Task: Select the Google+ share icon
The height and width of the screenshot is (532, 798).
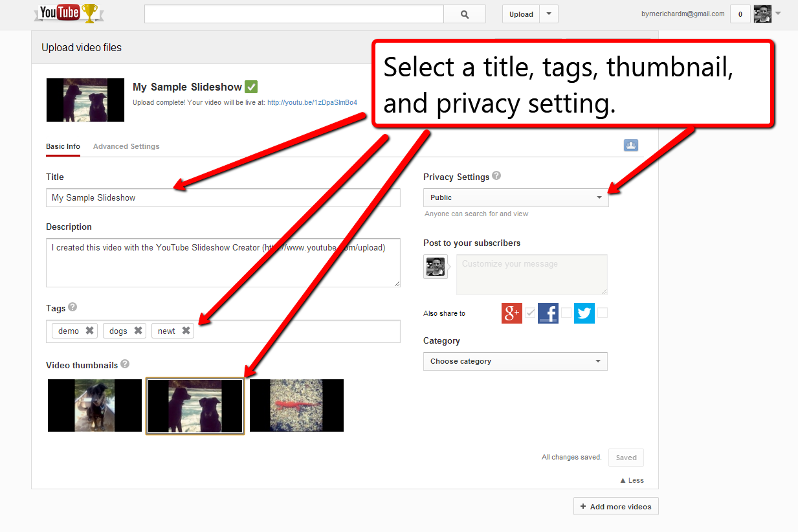Action: coord(511,313)
